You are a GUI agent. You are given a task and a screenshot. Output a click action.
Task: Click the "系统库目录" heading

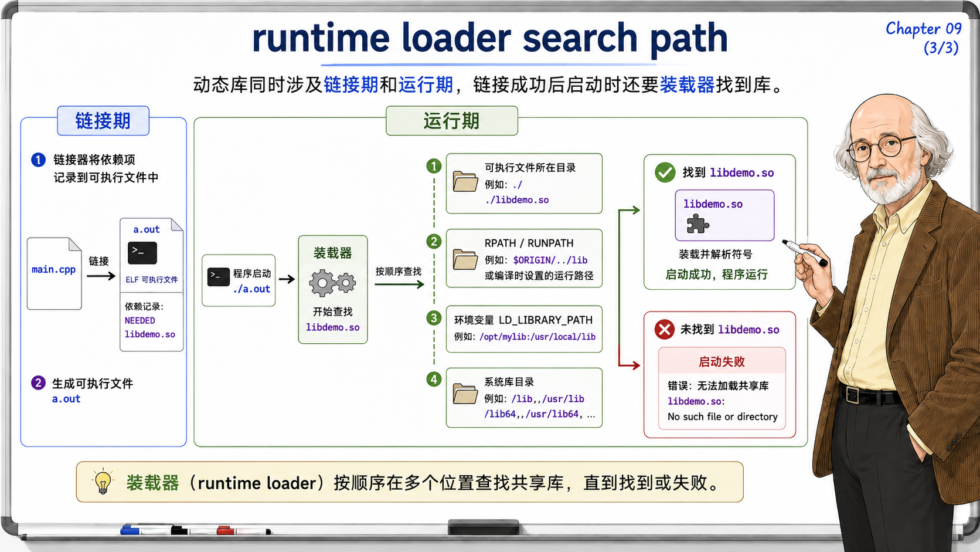(x=509, y=382)
